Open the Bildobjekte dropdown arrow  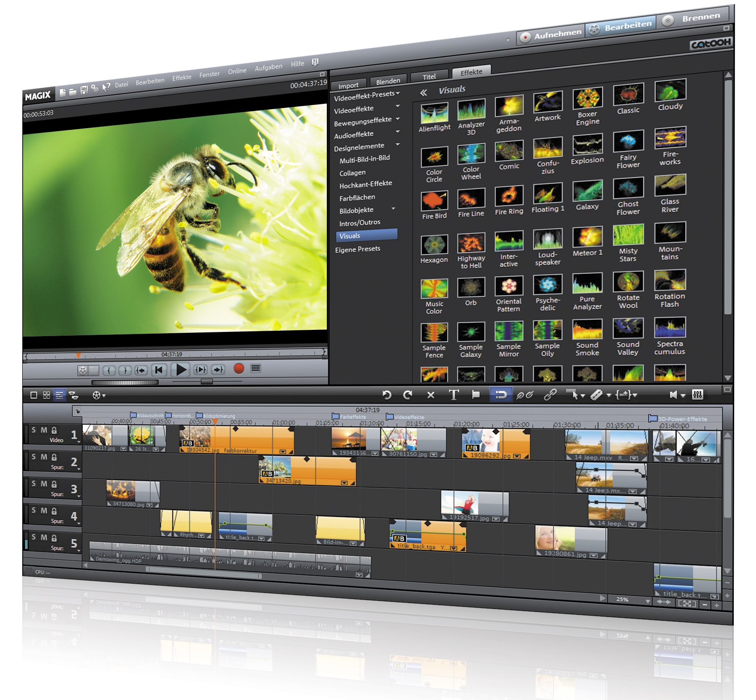(394, 209)
